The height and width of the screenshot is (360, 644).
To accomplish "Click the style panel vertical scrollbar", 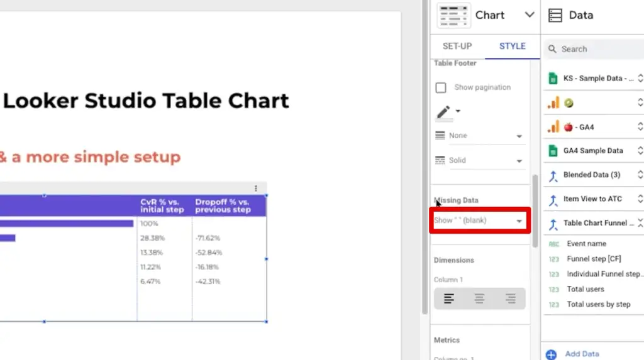I will (x=535, y=211).
